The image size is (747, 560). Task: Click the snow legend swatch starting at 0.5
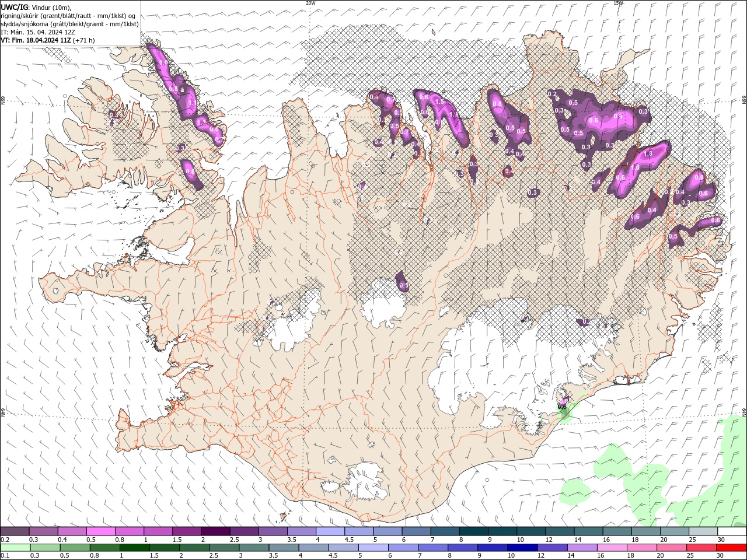pos(100,531)
